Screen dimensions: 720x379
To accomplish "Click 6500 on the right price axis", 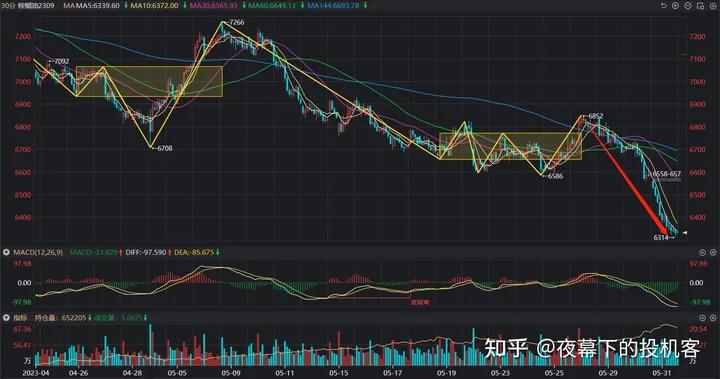I will point(697,195).
